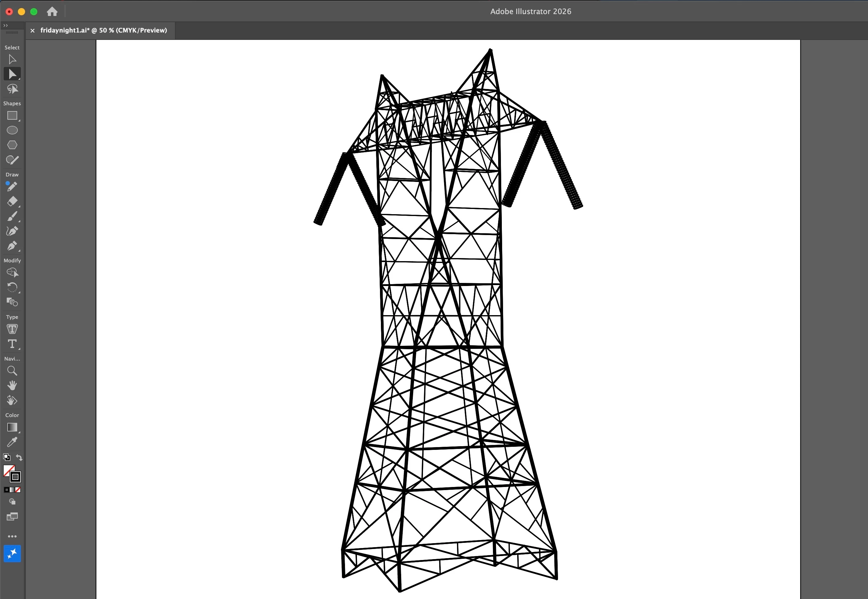
Task: Click the blue sparkle generative button
Action: tap(12, 554)
